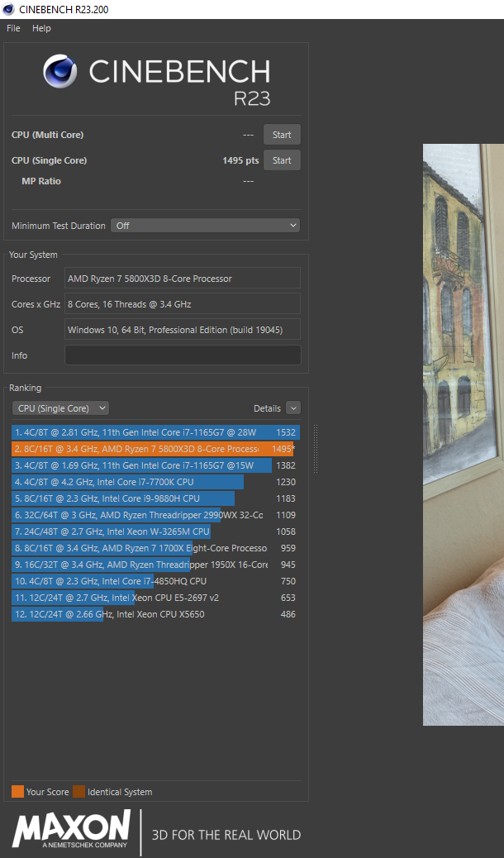This screenshot has height=858, width=504.
Task: Select the Xeon W-3265M ranking row
Action: [x=155, y=531]
